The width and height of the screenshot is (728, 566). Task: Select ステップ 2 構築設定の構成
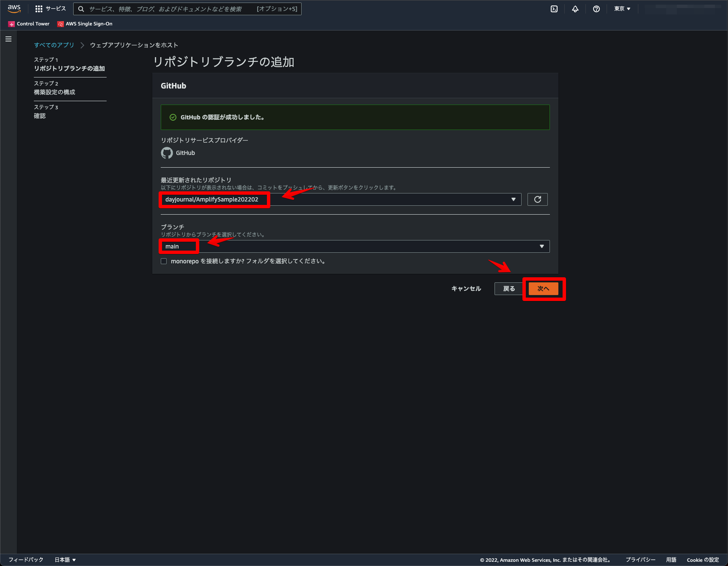(x=55, y=88)
